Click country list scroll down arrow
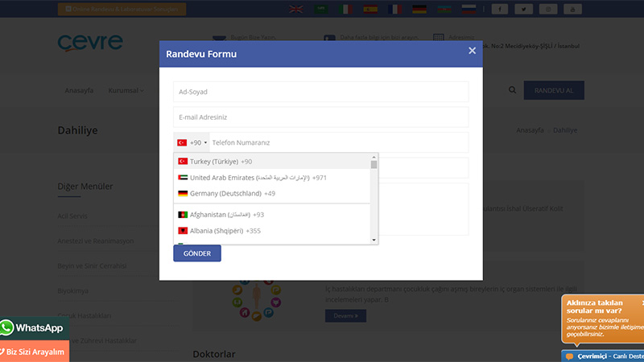The width and height of the screenshot is (644, 362). [x=374, y=240]
